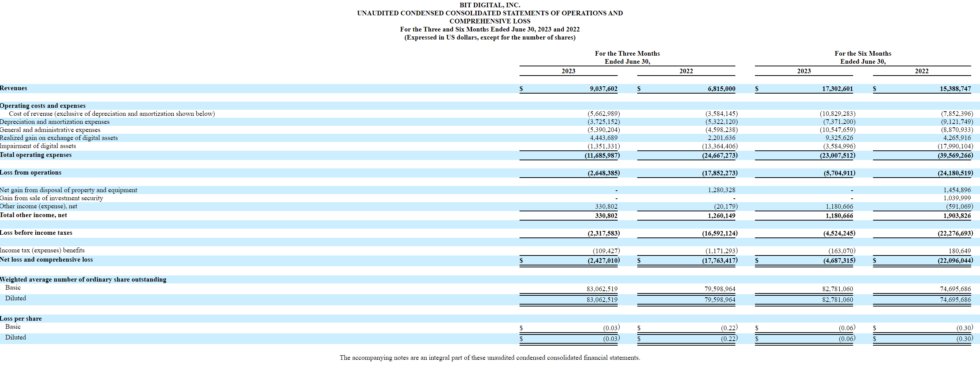Click realized gain value 9,325,626

click(839, 138)
